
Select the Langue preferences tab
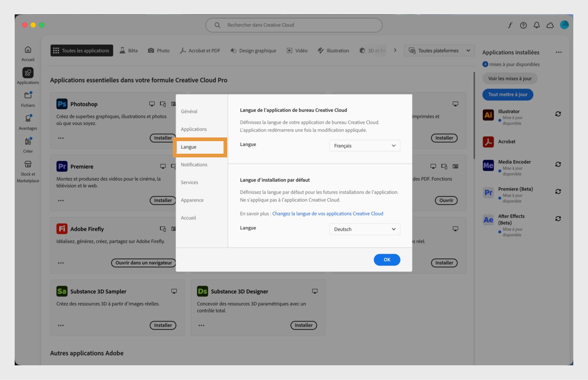[x=200, y=147]
